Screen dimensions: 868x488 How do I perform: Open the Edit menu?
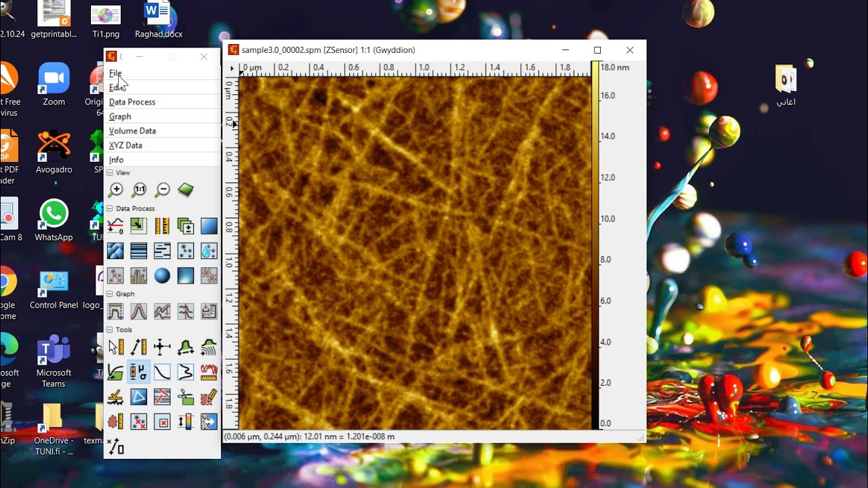[x=117, y=87]
